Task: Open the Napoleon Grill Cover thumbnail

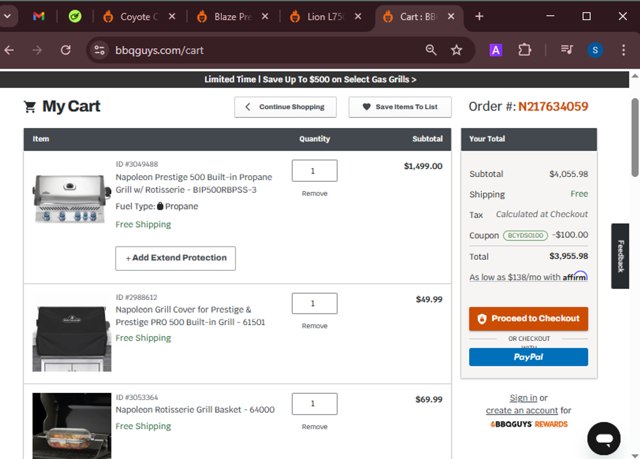Action: tap(72, 338)
